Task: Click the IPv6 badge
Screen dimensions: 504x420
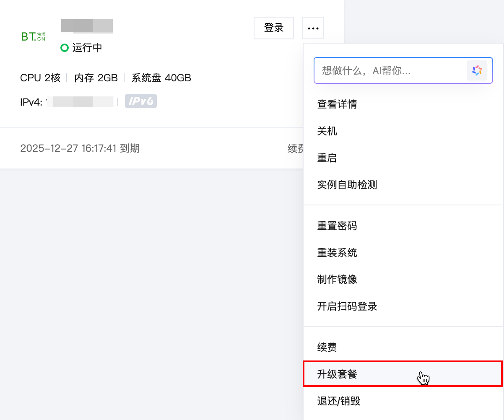Action: [141, 101]
